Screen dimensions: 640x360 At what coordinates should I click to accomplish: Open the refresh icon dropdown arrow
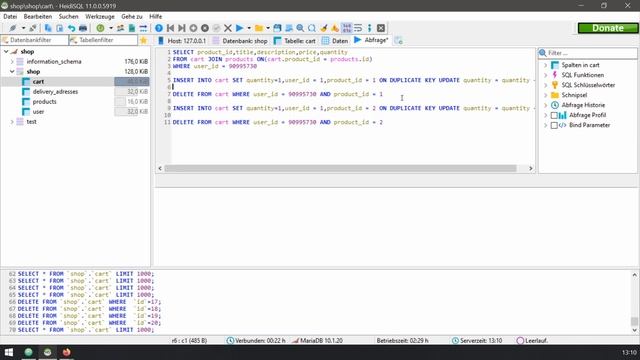click(111, 28)
